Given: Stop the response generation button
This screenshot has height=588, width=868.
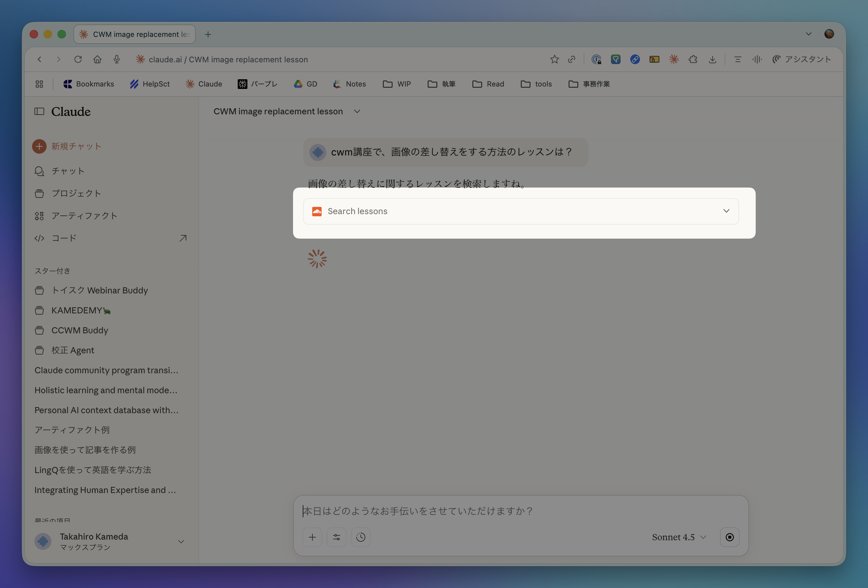Looking at the screenshot, I should click(729, 537).
